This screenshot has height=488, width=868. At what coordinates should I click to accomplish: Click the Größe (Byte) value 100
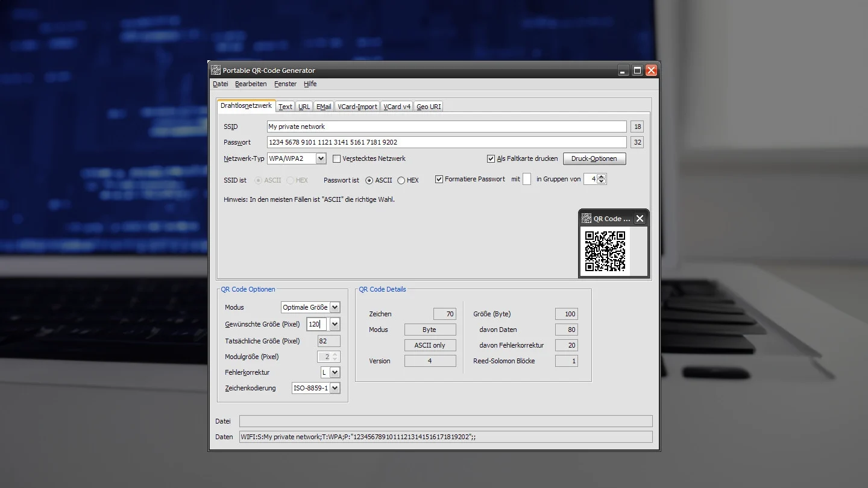pyautogui.click(x=567, y=314)
